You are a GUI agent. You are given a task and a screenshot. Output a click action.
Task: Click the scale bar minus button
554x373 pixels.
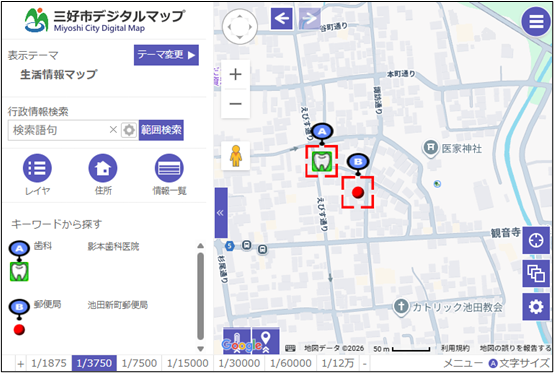click(364, 363)
